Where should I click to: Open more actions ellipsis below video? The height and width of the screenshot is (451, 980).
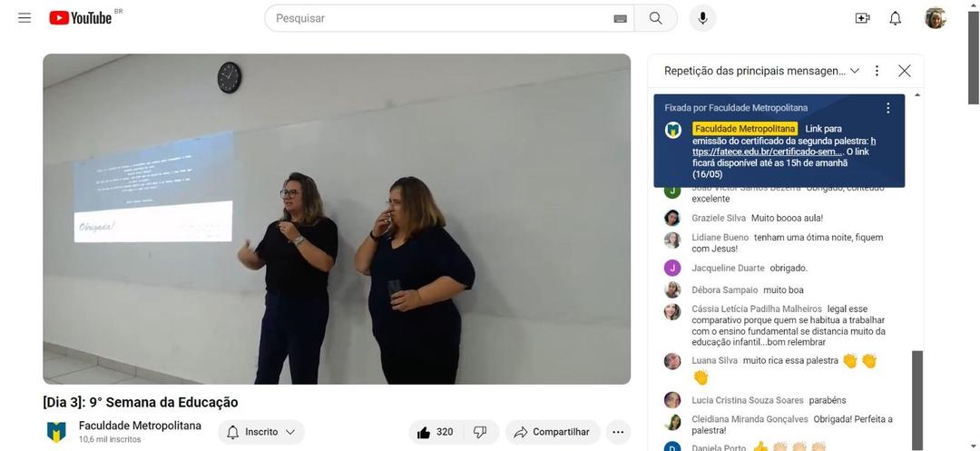[618, 432]
